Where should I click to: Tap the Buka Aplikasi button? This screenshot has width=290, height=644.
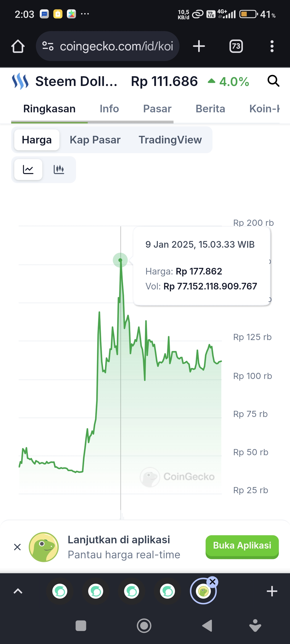242,545
